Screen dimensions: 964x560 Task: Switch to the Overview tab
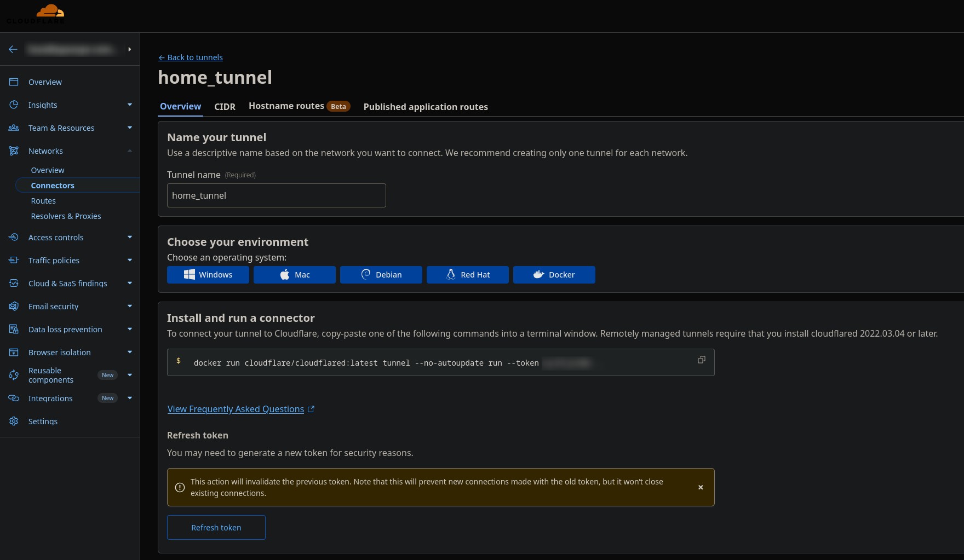[x=180, y=107]
